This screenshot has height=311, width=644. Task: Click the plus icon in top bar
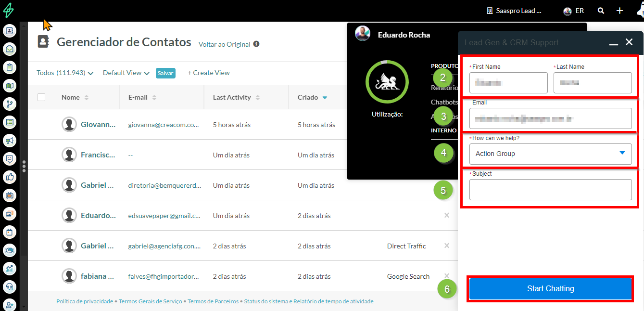point(619,11)
